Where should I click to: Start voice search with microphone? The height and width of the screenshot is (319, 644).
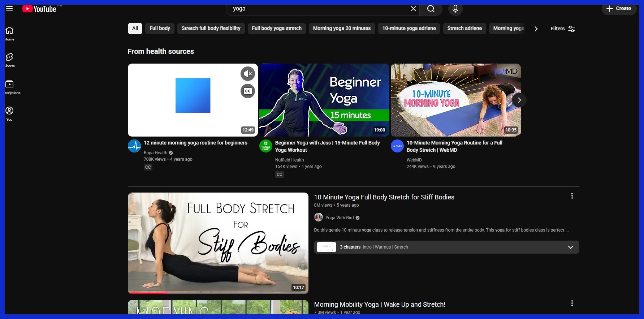(455, 9)
